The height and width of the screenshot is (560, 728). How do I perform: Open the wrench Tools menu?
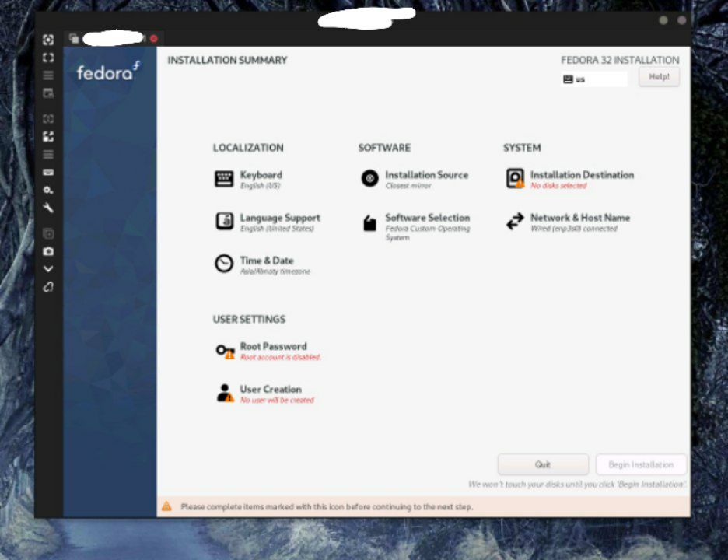tap(48, 208)
